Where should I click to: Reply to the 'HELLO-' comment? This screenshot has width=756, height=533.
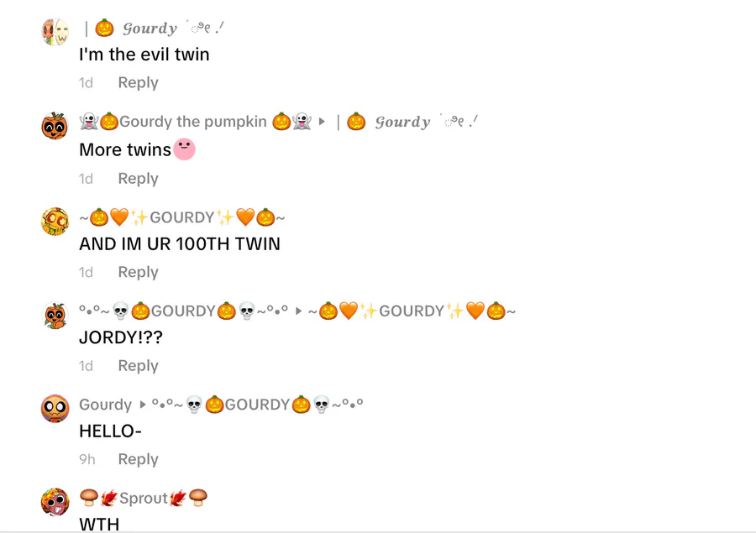pyautogui.click(x=138, y=459)
